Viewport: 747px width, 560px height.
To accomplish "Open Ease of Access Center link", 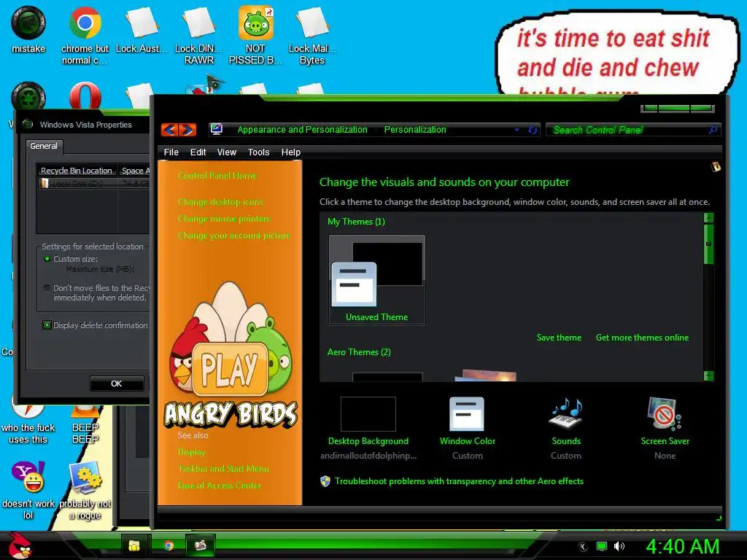I will tap(220, 485).
